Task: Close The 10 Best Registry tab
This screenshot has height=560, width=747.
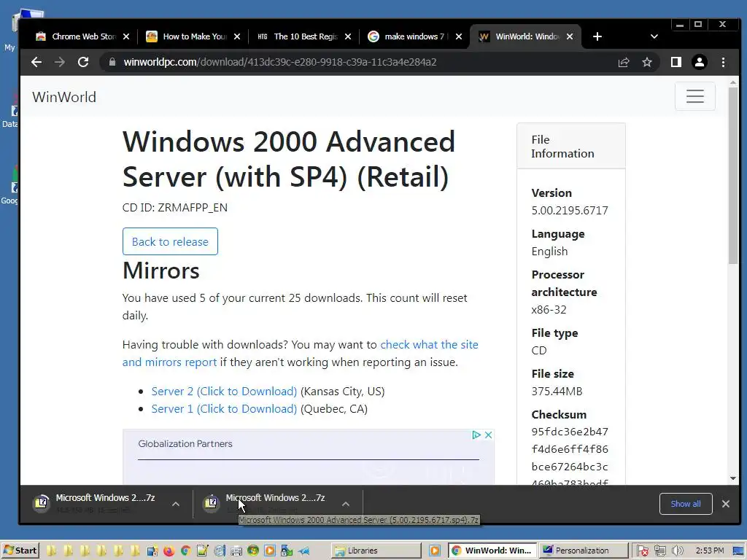Action: click(348, 36)
